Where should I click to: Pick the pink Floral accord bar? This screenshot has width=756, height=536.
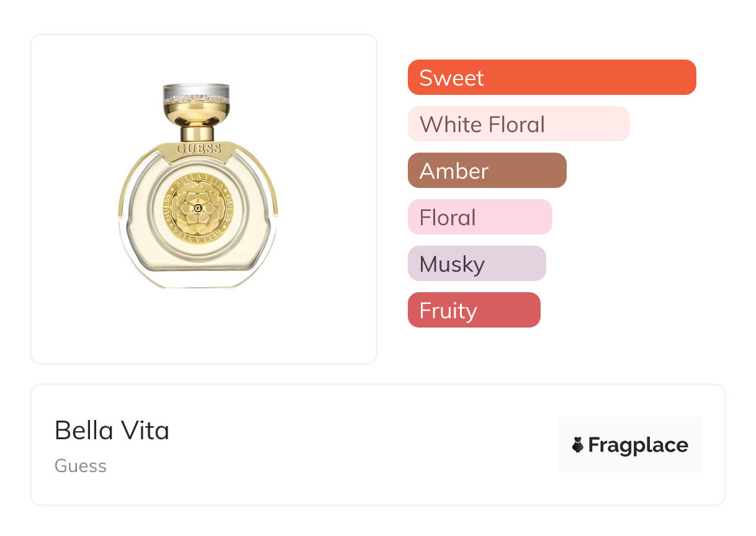coord(479,217)
